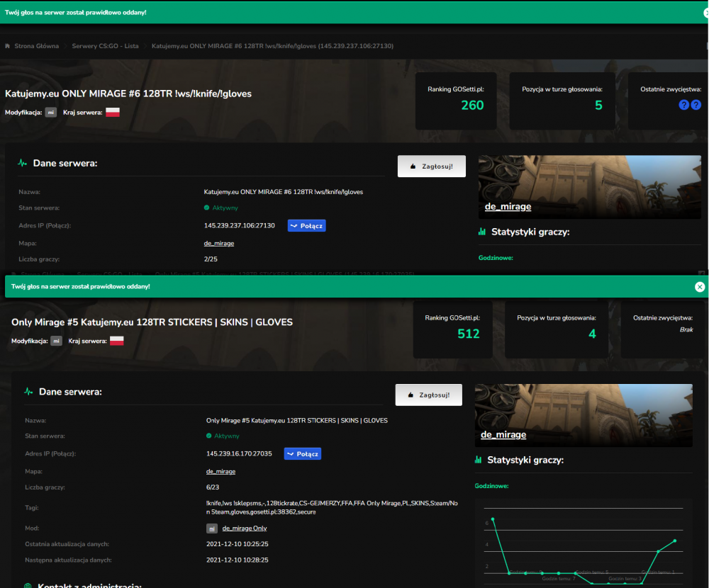Click the player count 6/23
The image size is (709, 588).
point(213,487)
